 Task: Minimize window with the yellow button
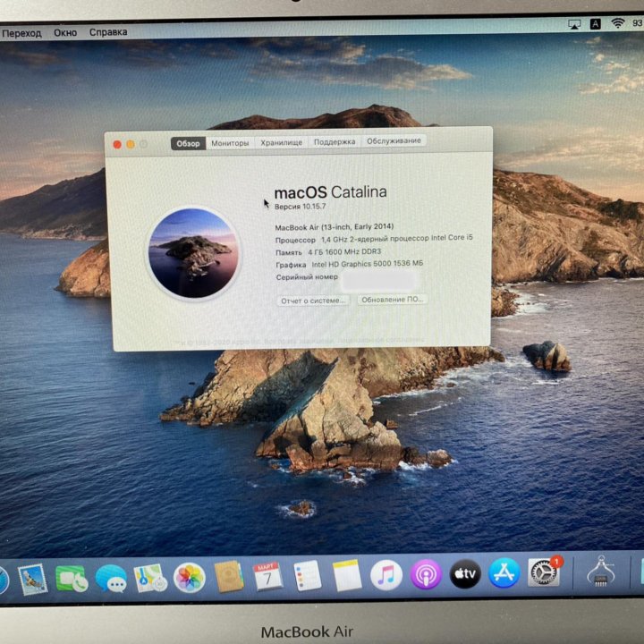(x=131, y=144)
